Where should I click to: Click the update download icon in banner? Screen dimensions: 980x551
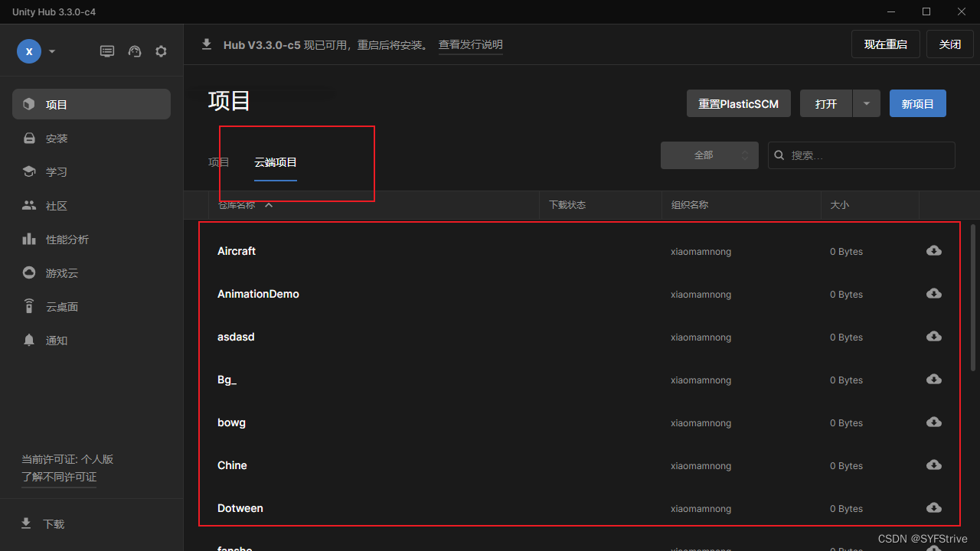(x=207, y=44)
